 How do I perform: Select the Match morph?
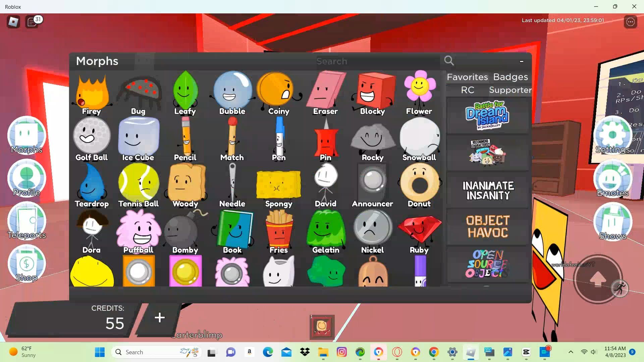click(x=232, y=139)
